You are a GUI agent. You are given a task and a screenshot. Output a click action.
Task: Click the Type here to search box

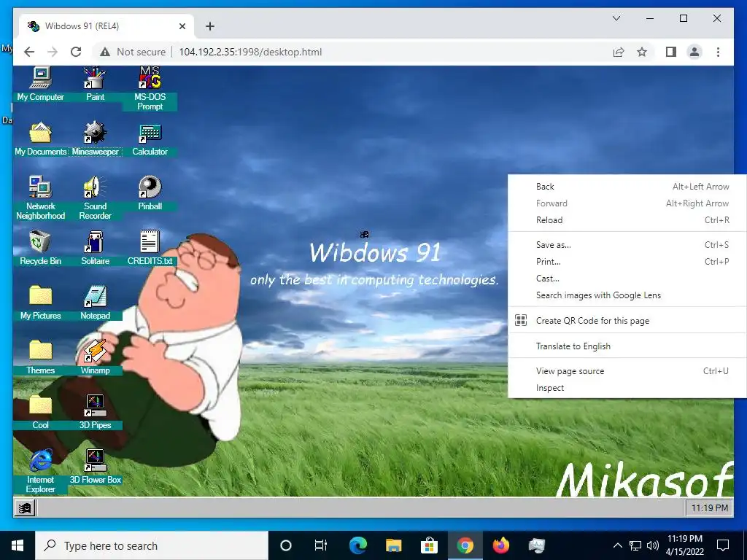pos(152,545)
